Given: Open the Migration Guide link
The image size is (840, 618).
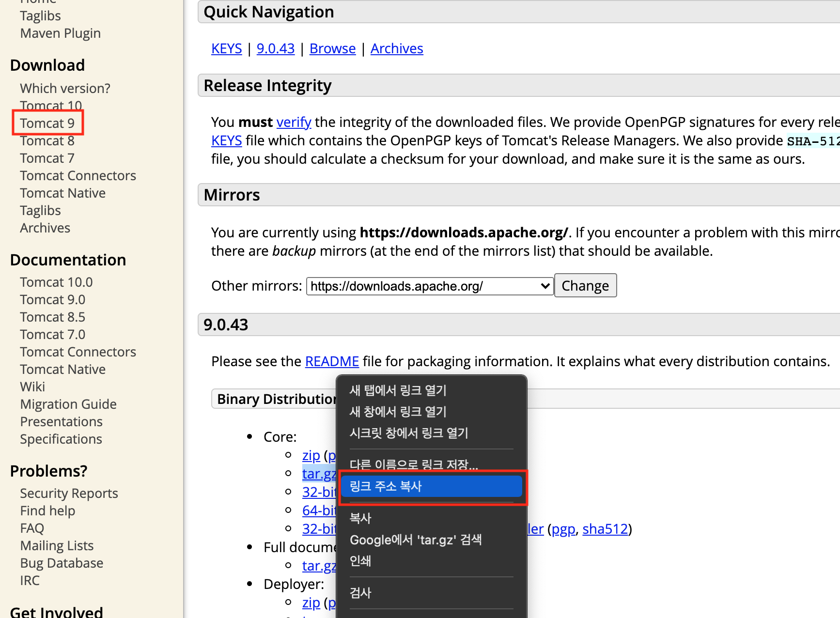Looking at the screenshot, I should (68, 404).
